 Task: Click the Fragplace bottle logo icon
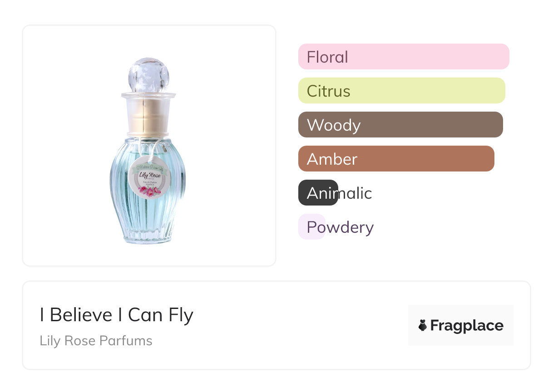423,325
